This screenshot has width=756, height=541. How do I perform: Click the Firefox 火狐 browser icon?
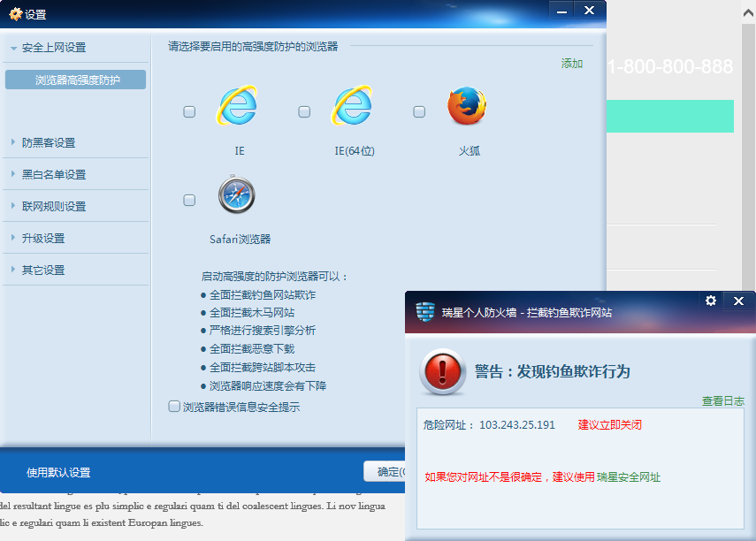467,105
